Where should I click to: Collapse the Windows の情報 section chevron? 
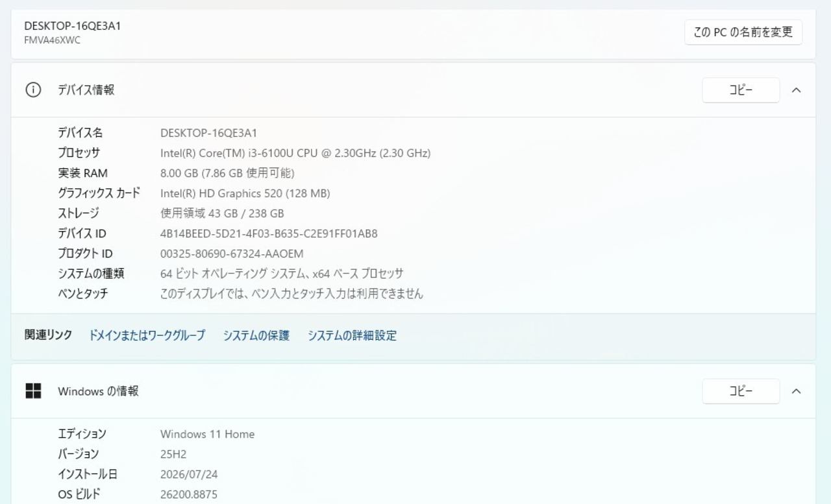797,391
